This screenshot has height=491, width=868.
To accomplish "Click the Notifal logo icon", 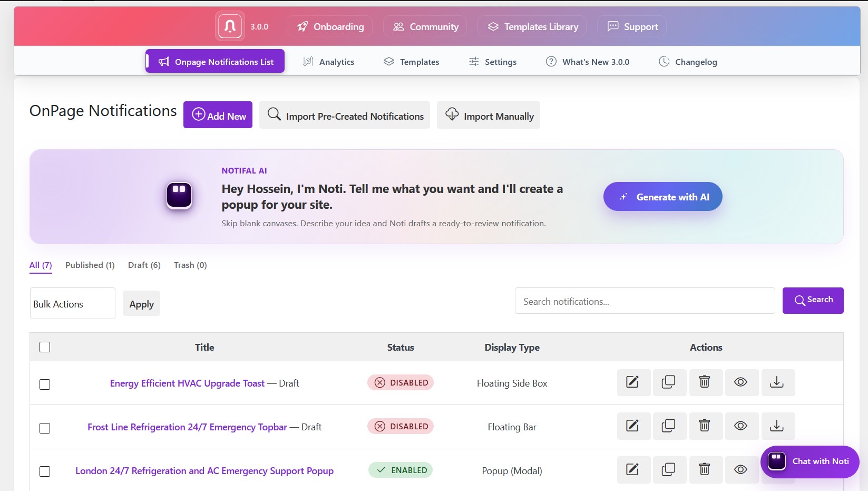I will pos(230,26).
